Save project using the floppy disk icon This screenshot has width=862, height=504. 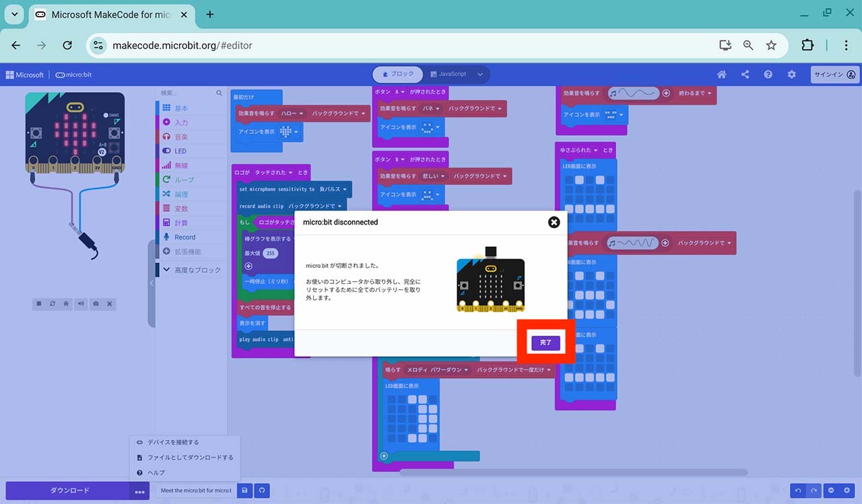coord(244,491)
